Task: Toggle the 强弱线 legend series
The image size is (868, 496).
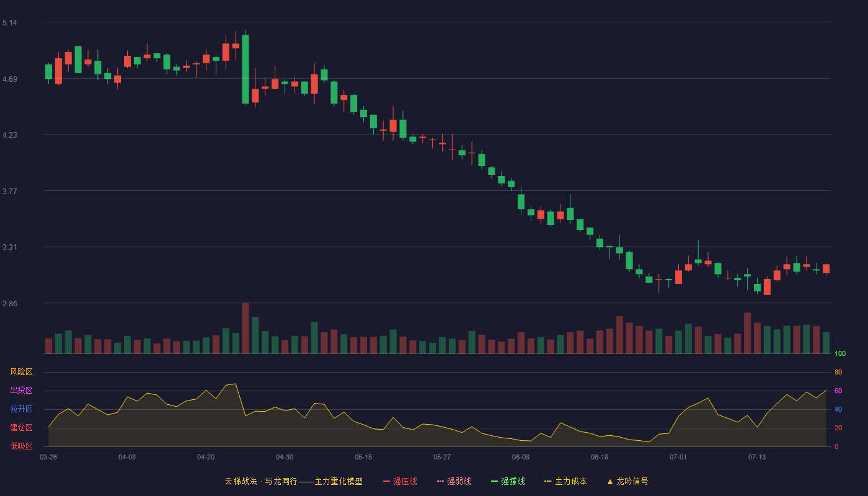Action: 454,481
